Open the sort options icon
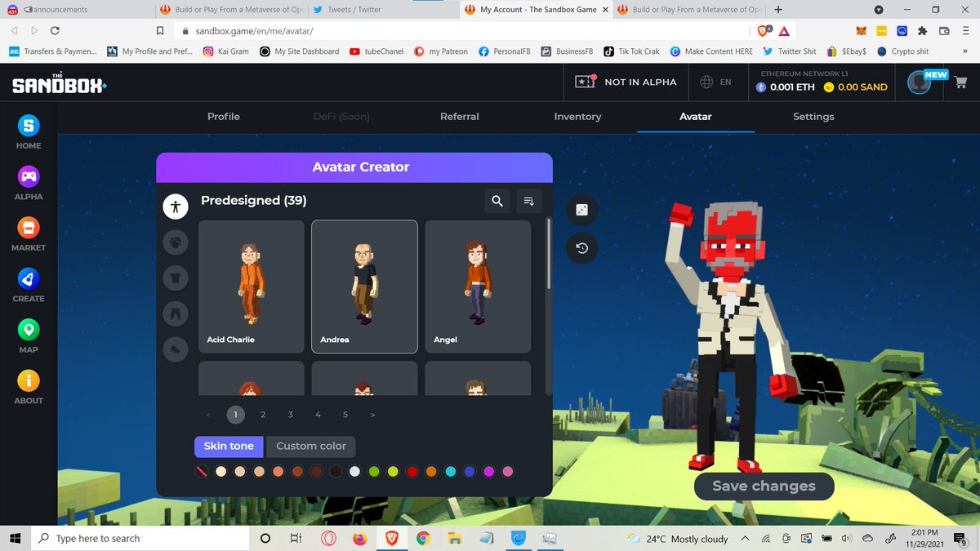Image resolution: width=980 pixels, height=551 pixels. pos(529,201)
